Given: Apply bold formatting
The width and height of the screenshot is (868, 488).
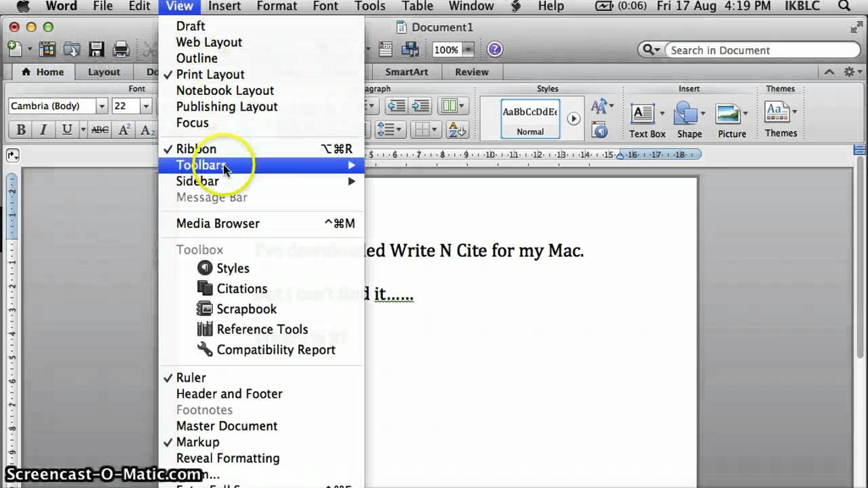Looking at the screenshot, I should point(21,130).
